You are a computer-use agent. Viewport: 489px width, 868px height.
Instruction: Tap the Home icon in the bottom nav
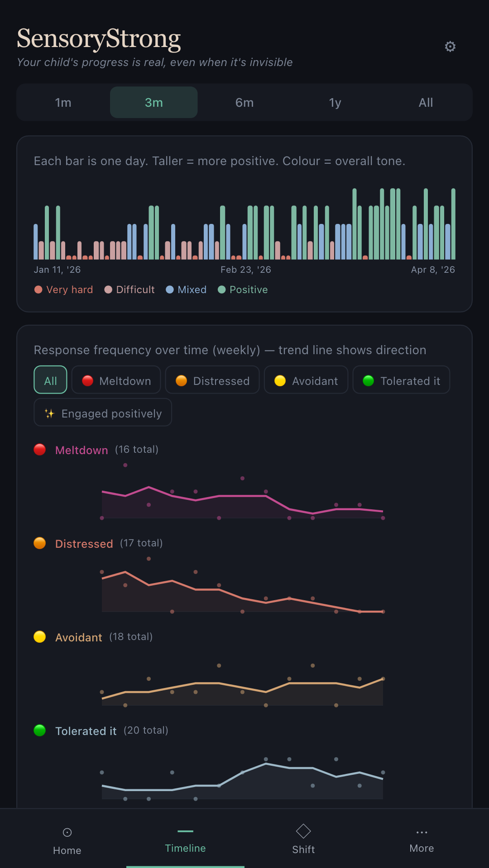[x=67, y=833]
